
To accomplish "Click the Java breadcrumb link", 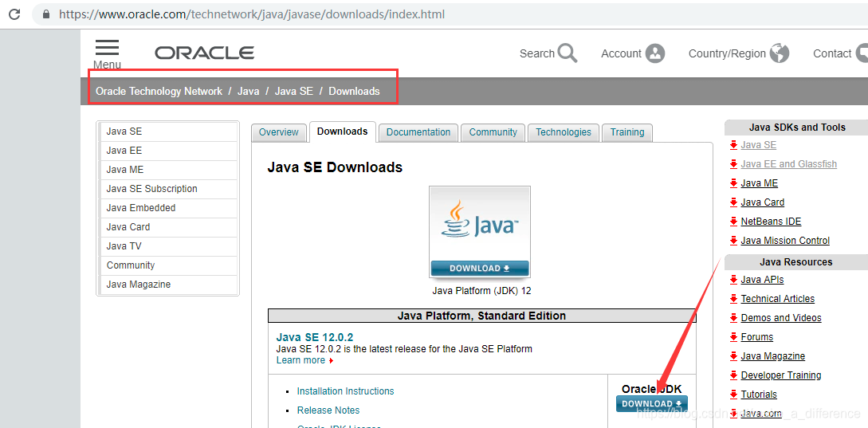I will 249,92.
